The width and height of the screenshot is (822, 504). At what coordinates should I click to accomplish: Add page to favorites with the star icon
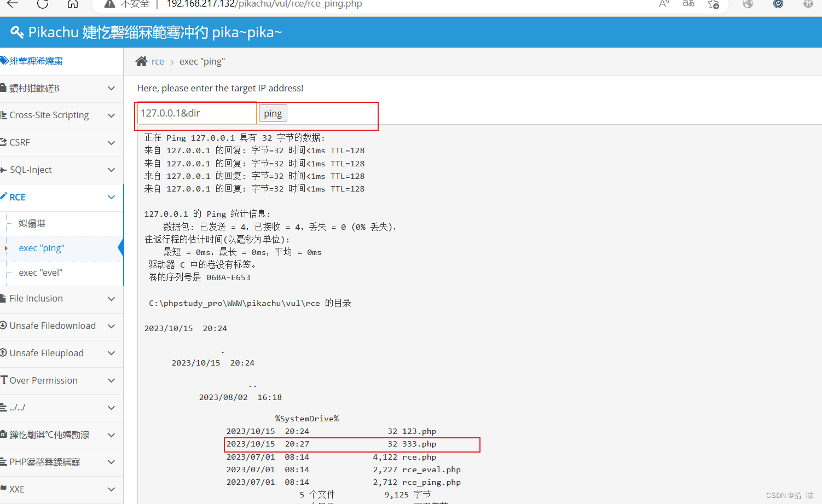(713, 4)
